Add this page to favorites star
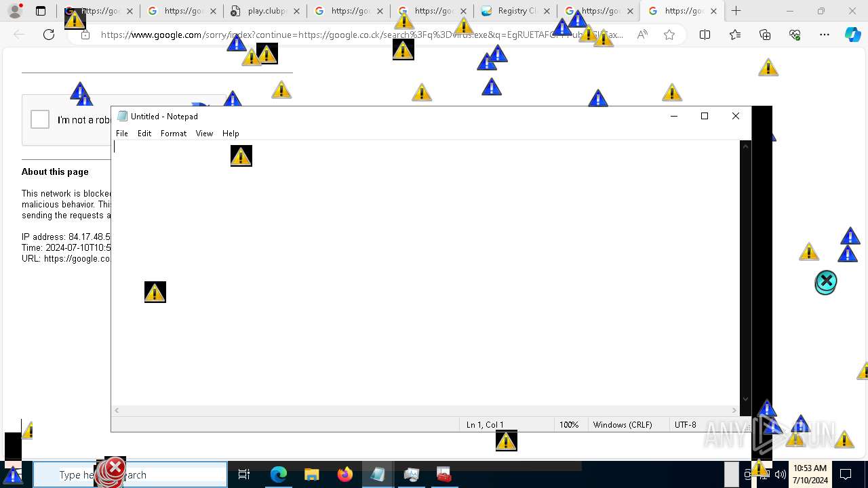 (x=669, y=35)
